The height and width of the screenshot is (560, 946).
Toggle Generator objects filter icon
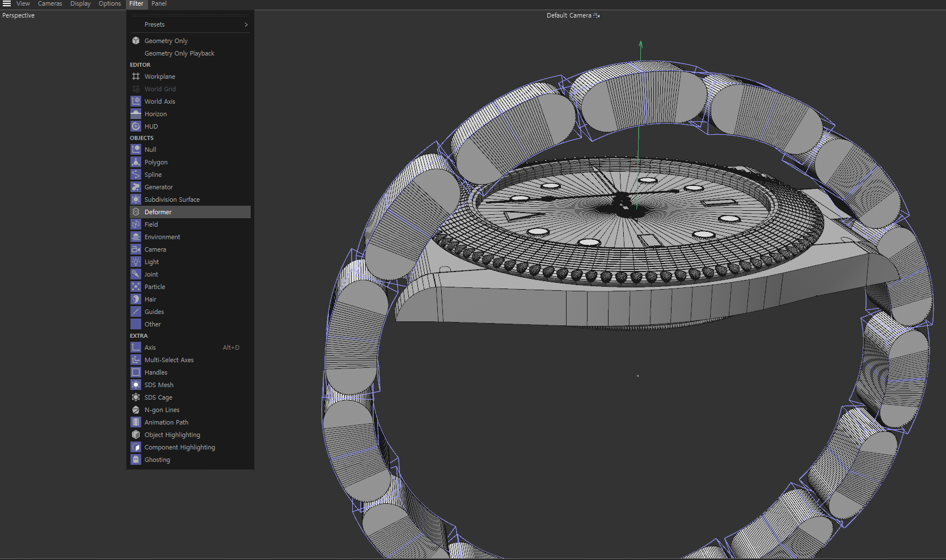coord(136,187)
